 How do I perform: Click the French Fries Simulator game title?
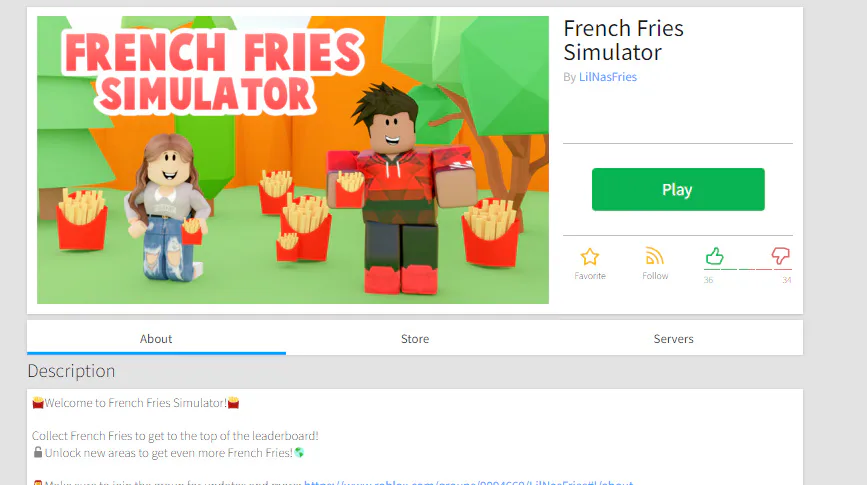623,40
